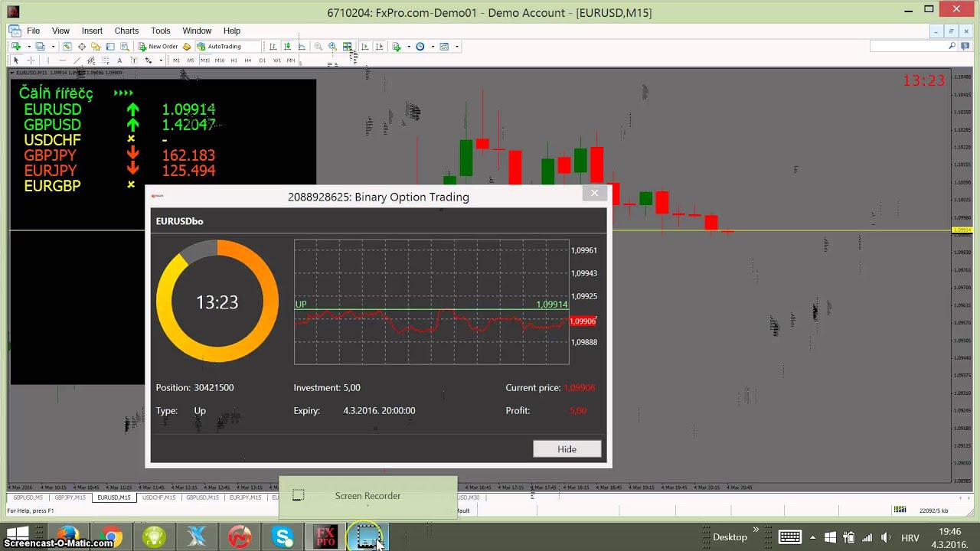Toggle the Market Watch window icon
980x551 pixels.
coord(67,47)
